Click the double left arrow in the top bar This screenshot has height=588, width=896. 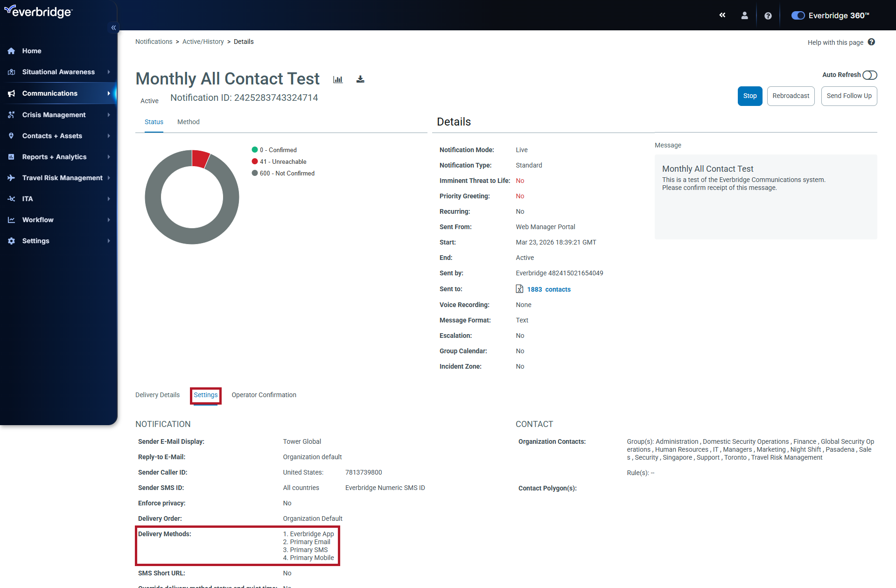coord(722,15)
